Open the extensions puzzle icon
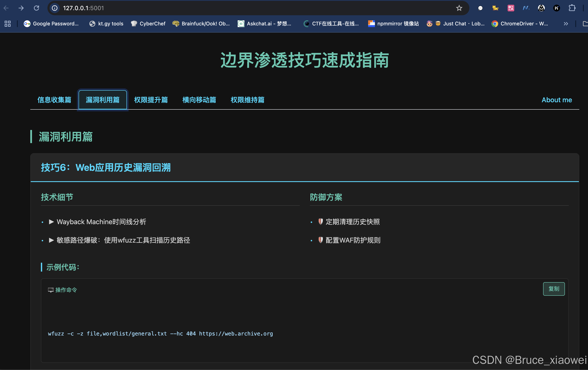This screenshot has width=588, height=370. [572, 8]
